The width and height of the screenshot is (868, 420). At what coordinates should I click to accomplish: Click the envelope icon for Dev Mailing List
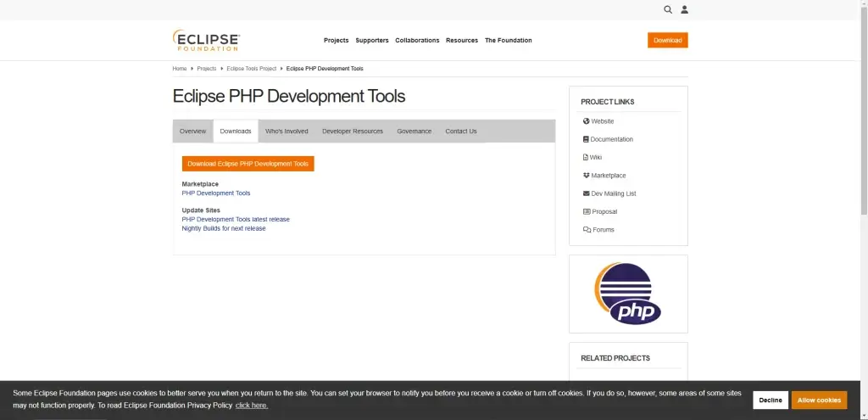pos(587,194)
